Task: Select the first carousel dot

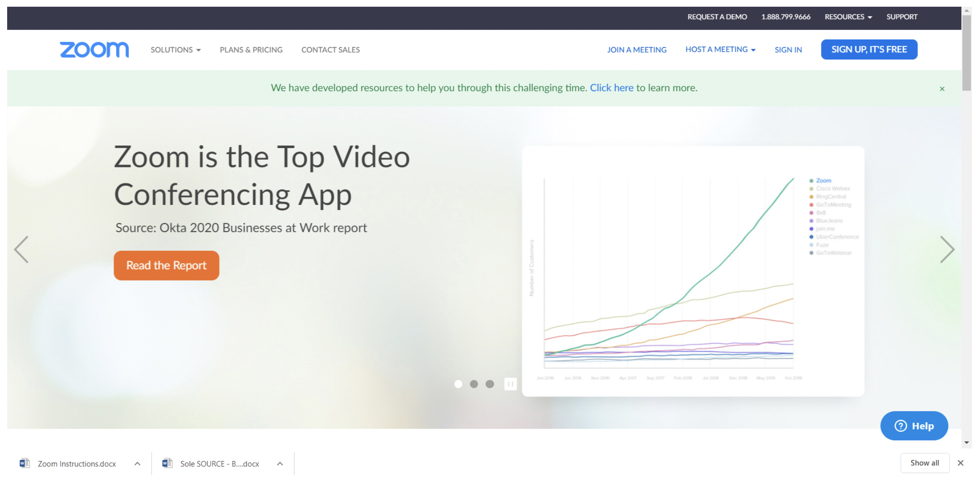Action: coord(458,384)
